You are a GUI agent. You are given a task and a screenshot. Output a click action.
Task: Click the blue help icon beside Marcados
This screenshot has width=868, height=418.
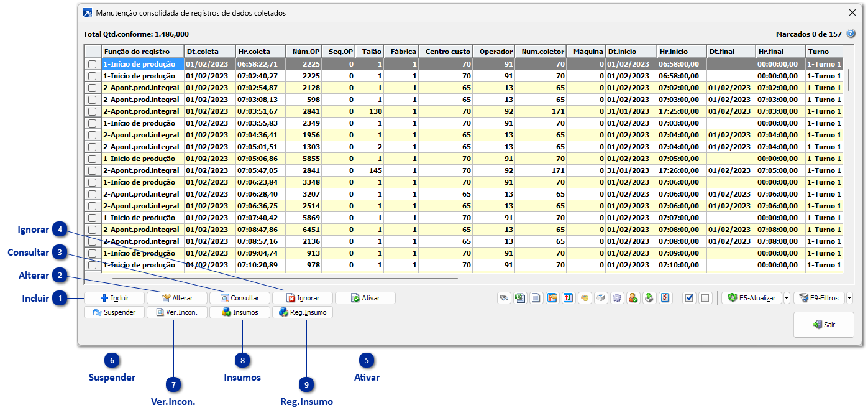coord(851,34)
